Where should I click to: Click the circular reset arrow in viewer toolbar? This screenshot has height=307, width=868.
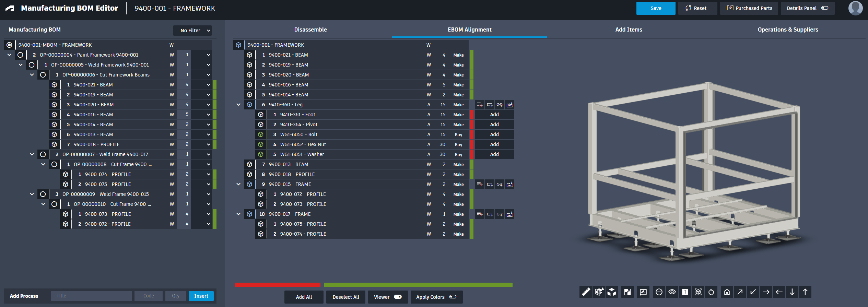click(x=711, y=292)
